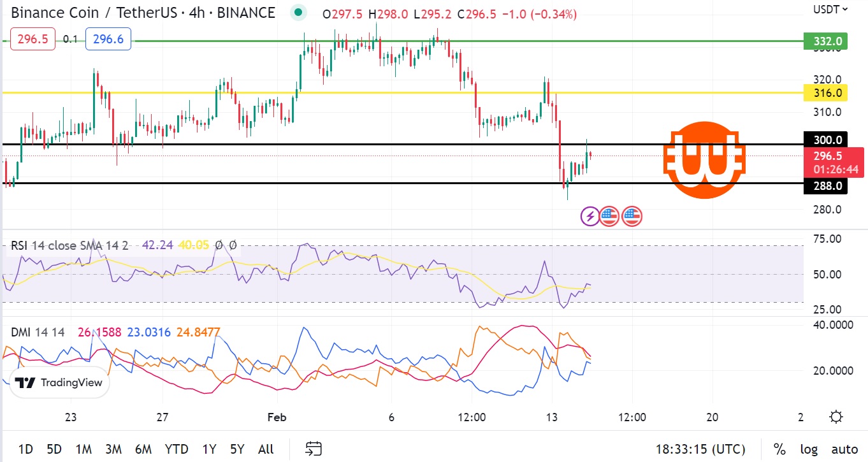868x462 pixels.
Task: Click the 25.00 RSI scale label
Action: 827,310
